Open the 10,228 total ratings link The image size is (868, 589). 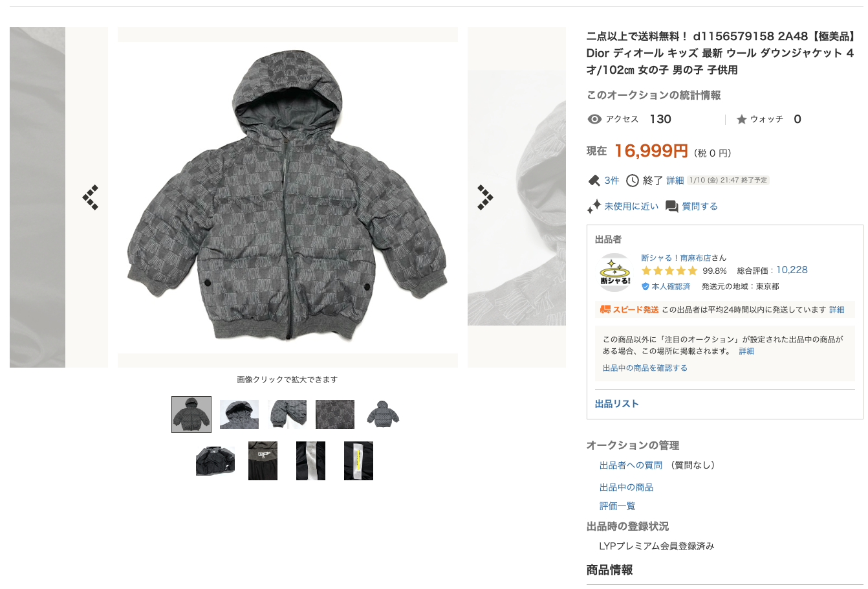[792, 270]
